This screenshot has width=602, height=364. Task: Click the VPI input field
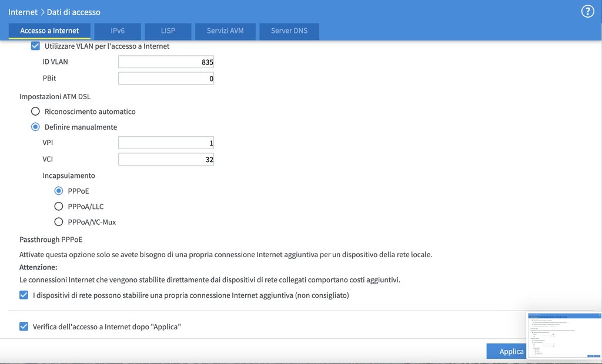click(x=166, y=143)
